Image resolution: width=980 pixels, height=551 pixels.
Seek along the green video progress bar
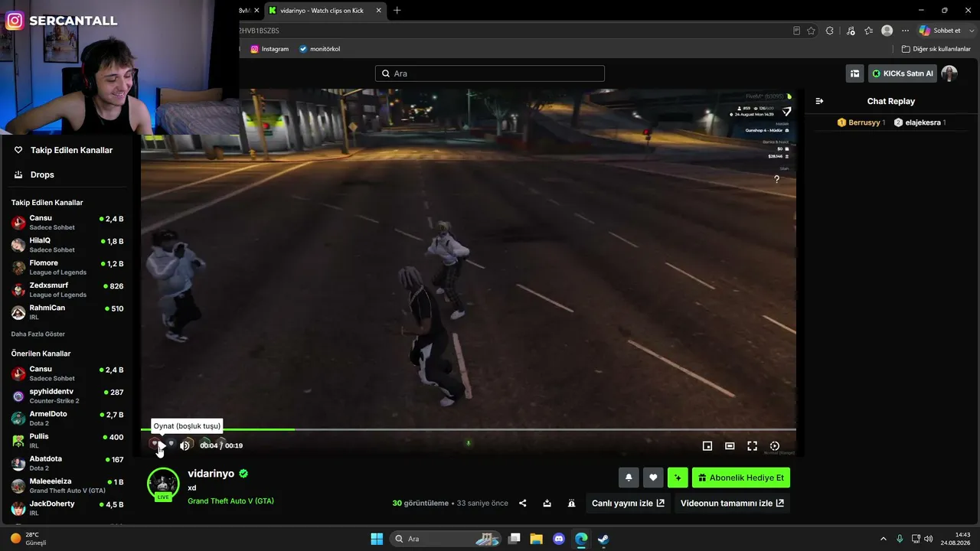469,429
